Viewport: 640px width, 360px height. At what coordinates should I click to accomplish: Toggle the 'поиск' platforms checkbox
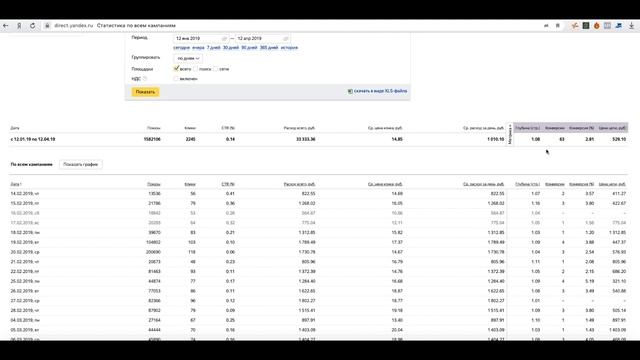coord(196,69)
